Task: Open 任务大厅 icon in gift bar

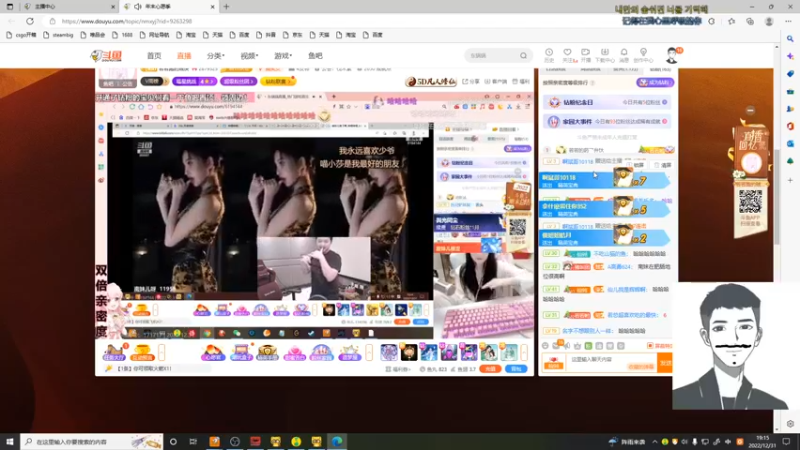Action: 114,352
